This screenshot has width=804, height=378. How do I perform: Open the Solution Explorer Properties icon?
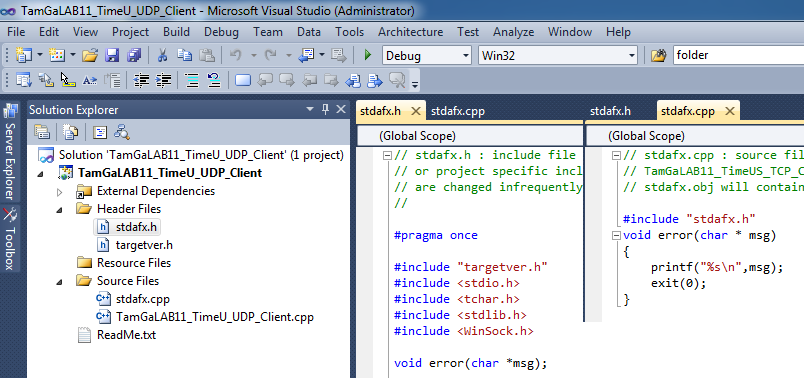(x=42, y=132)
